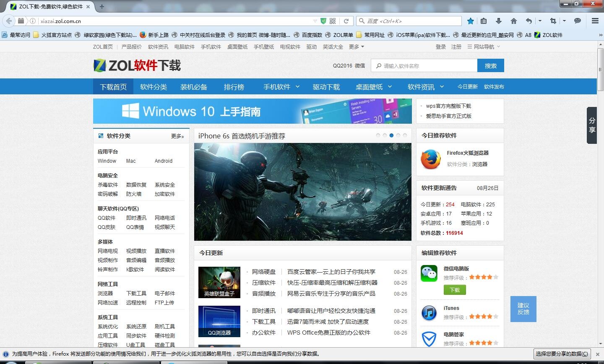Click the 建议反馈 feedback button
This screenshot has width=604, height=364.
[x=523, y=309]
